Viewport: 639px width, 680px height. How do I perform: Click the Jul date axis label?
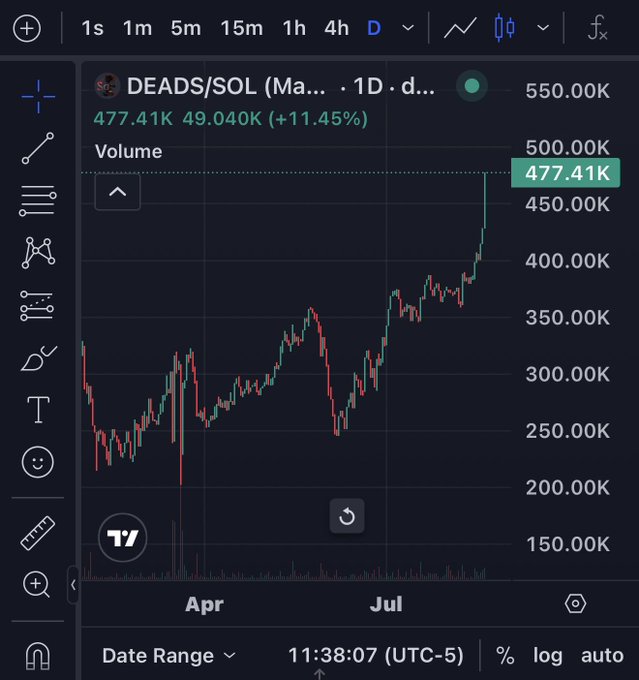[386, 604]
